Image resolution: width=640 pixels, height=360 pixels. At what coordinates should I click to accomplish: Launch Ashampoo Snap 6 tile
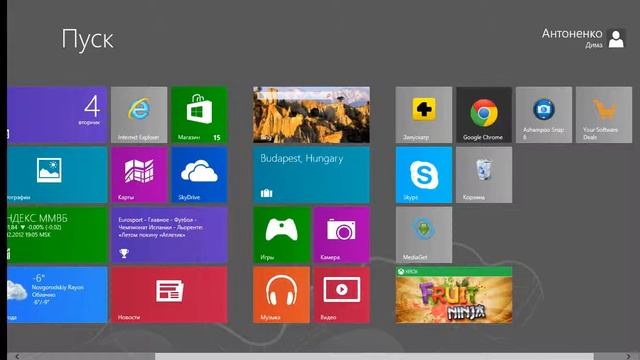544,115
